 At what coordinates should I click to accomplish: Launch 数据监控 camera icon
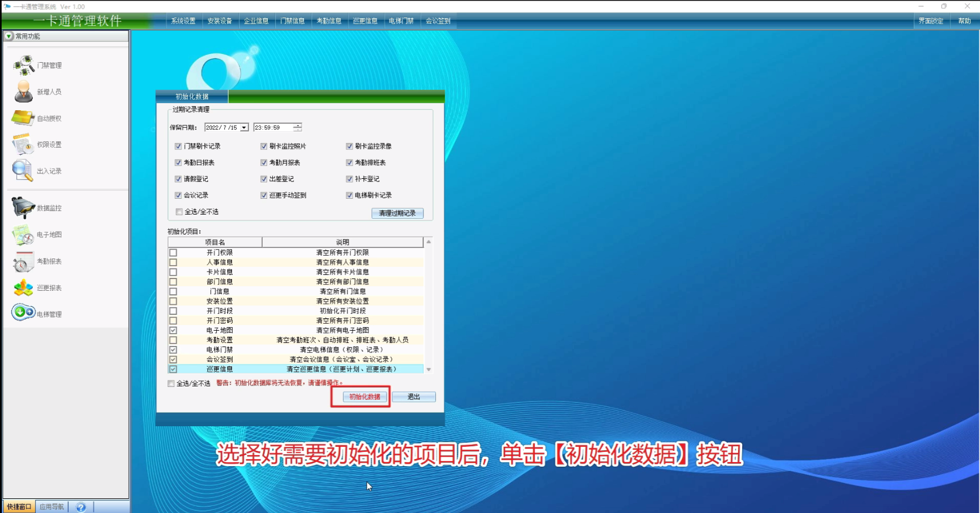click(x=23, y=208)
